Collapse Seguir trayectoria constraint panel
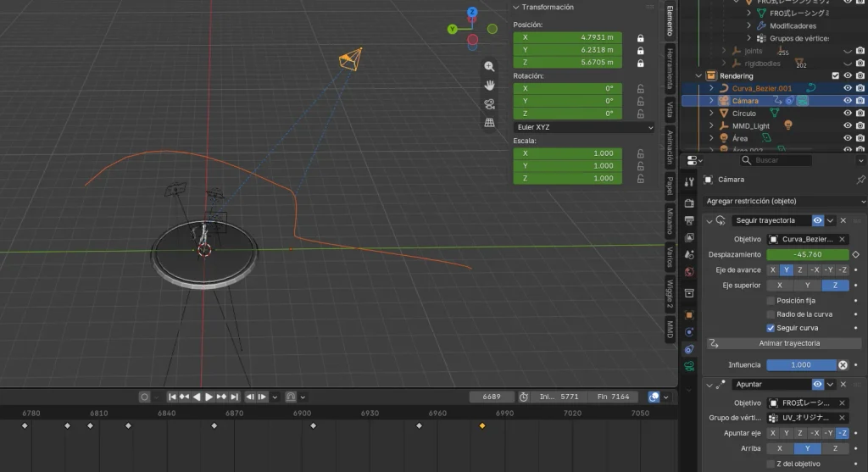 point(709,221)
